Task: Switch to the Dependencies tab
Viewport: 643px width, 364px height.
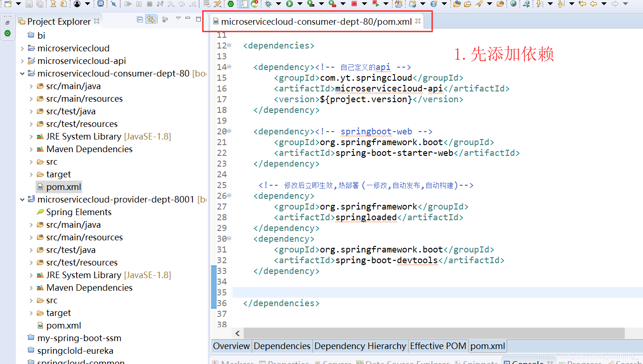Action: pyautogui.click(x=282, y=346)
